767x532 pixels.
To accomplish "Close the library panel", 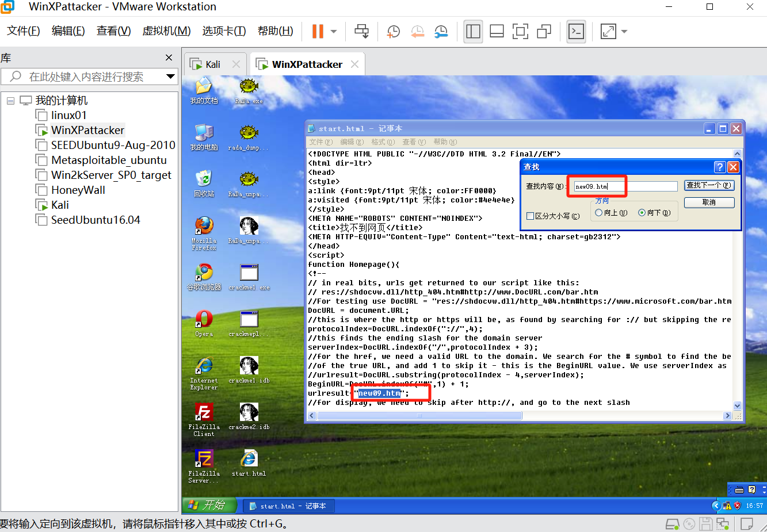I will (x=169, y=58).
